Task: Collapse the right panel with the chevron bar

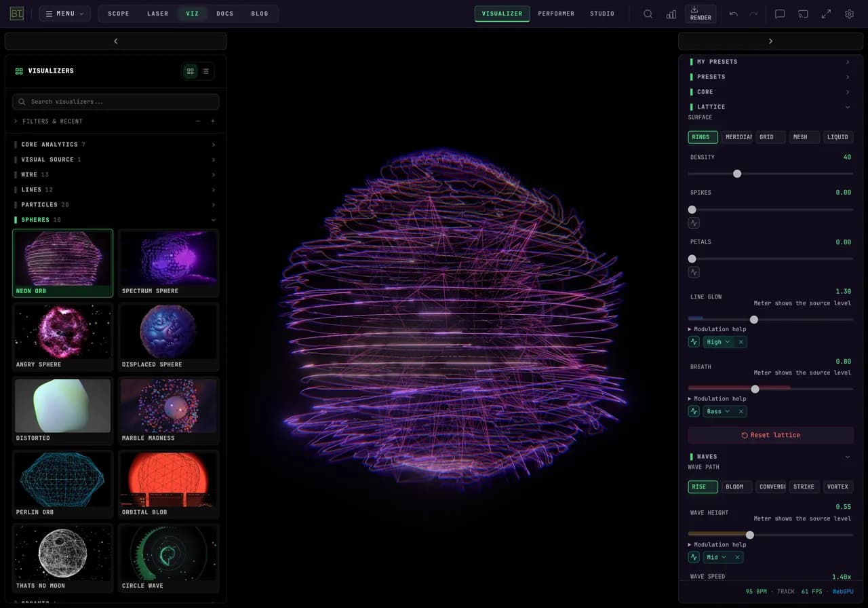Action: coord(770,41)
